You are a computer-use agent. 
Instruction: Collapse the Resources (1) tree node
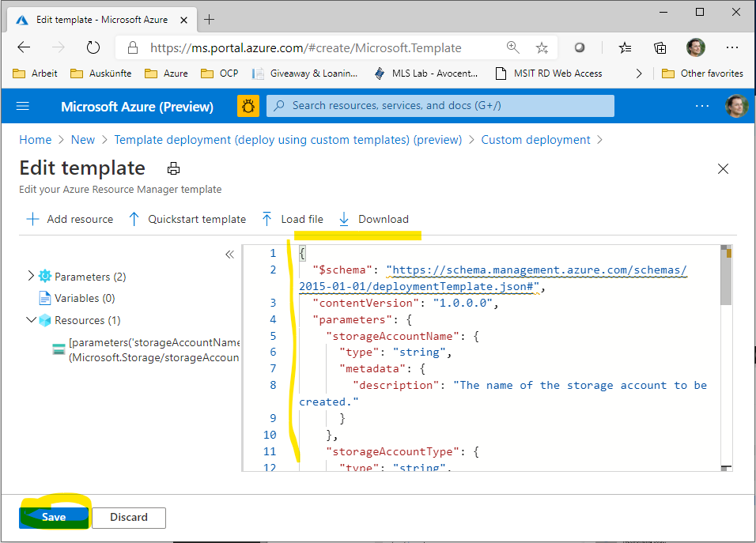tap(32, 320)
